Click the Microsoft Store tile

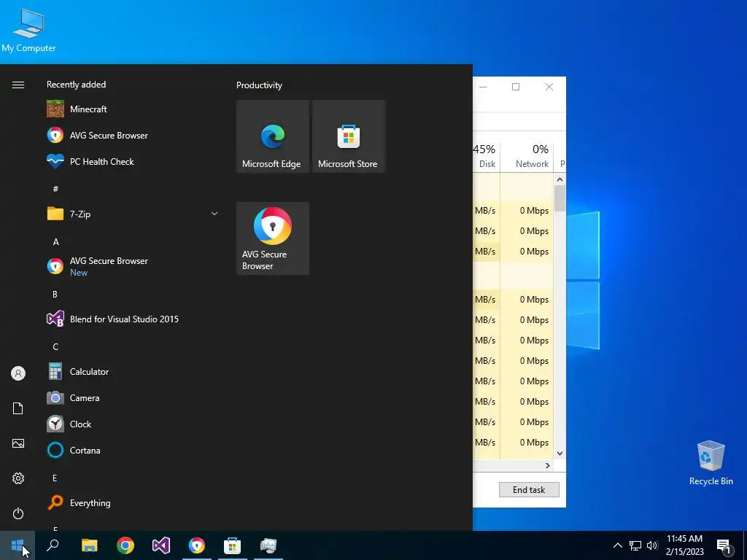[x=348, y=136]
